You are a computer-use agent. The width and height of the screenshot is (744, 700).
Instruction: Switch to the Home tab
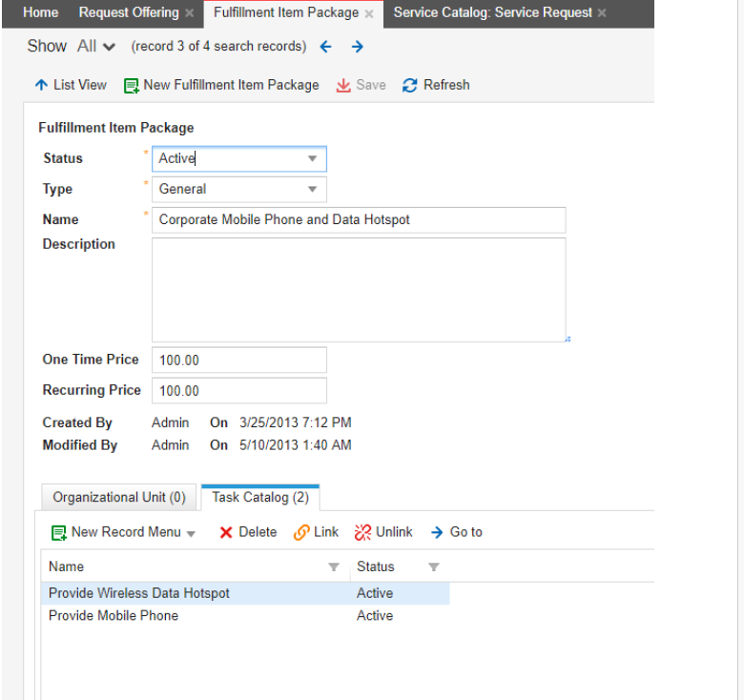pyautogui.click(x=41, y=12)
